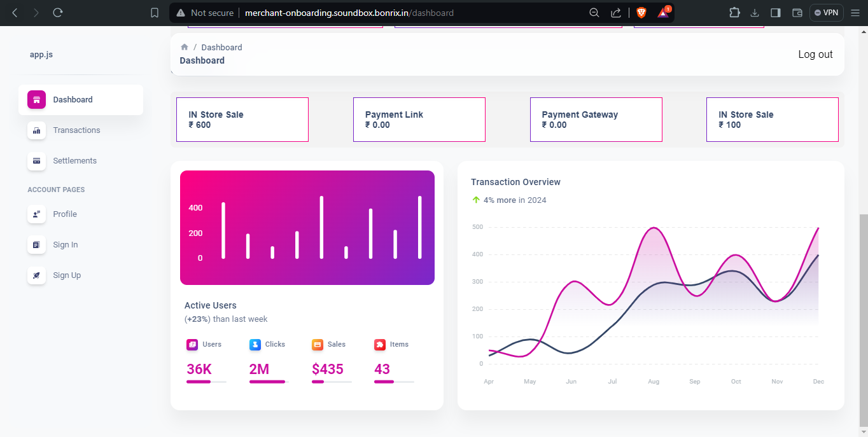Screen dimensions: 868x437
Task: Click the red Items icon
Action: point(379,344)
